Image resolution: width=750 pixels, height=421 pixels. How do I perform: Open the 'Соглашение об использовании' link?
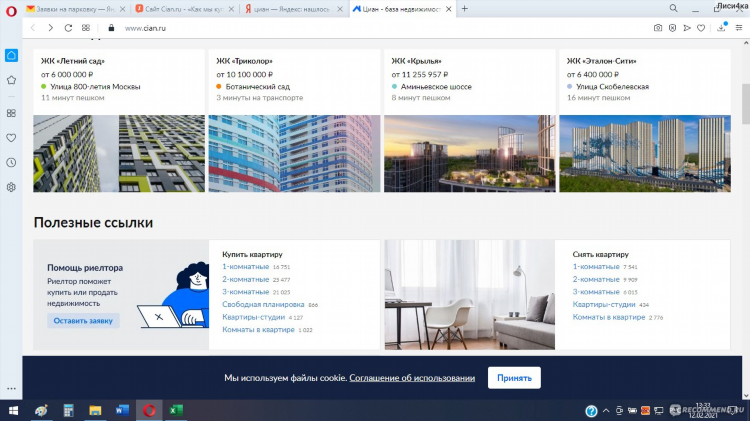coord(412,378)
